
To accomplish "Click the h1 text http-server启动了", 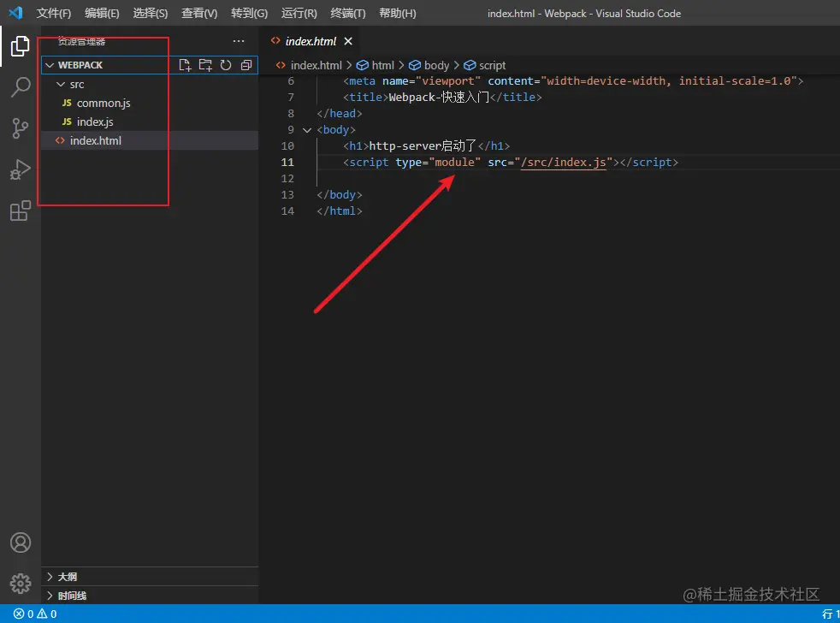I will (x=423, y=145).
